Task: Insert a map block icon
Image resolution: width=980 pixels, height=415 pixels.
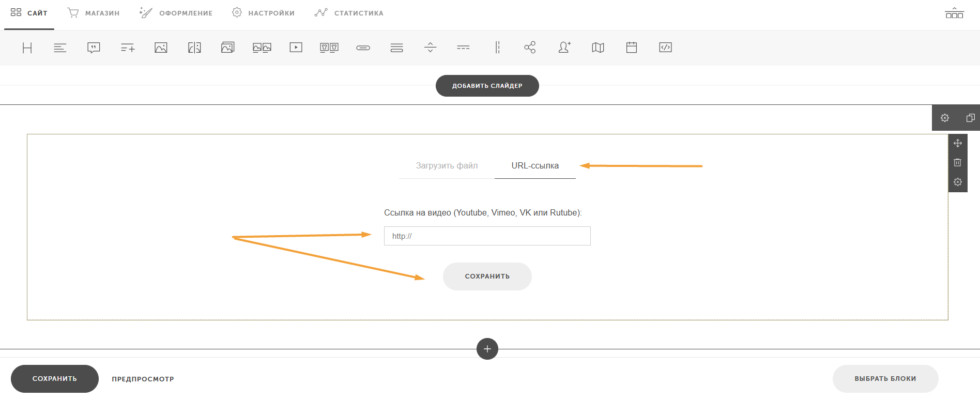Action: (x=598, y=48)
